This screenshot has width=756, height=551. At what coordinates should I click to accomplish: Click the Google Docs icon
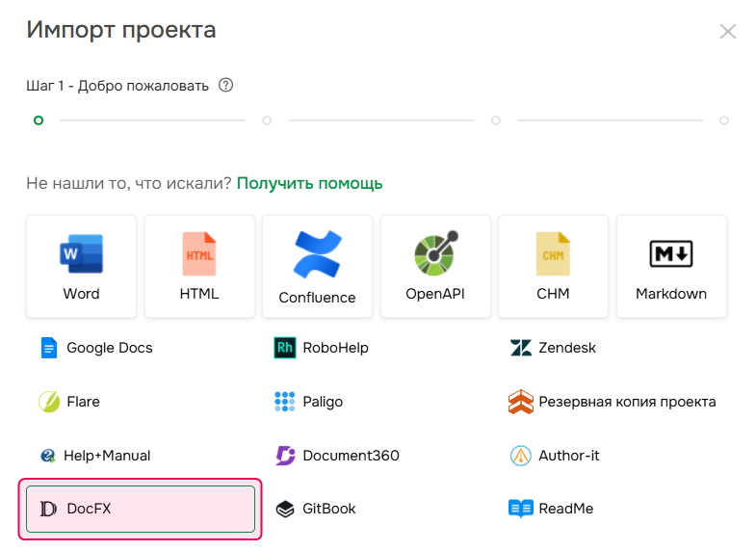coord(49,348)
